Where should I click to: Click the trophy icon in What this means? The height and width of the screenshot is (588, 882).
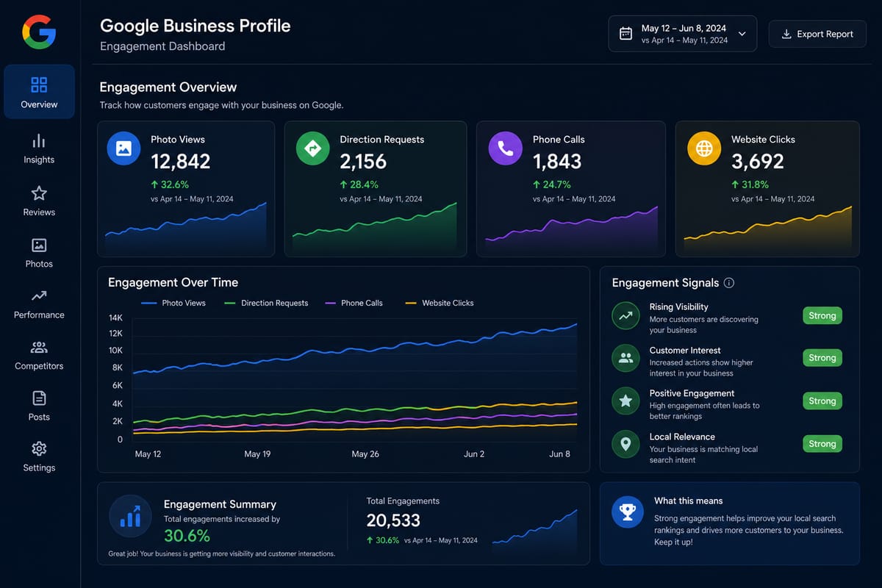click(628, 512)
